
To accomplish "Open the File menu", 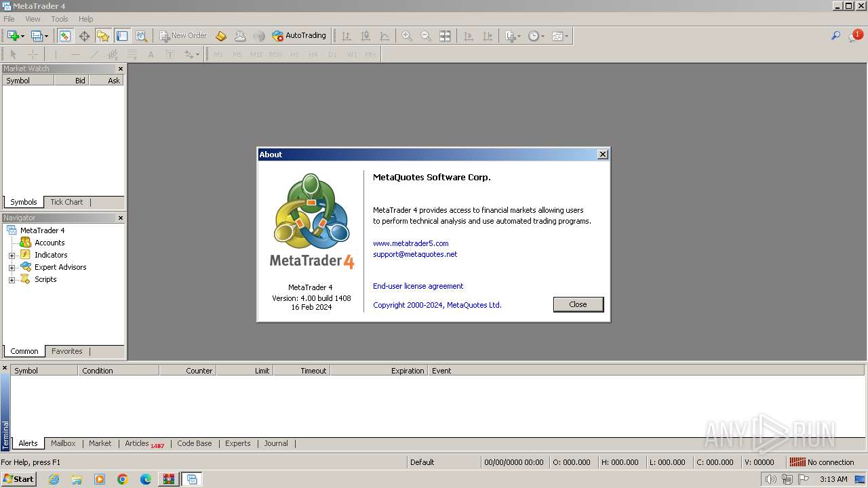I will (x=9, y=19).
